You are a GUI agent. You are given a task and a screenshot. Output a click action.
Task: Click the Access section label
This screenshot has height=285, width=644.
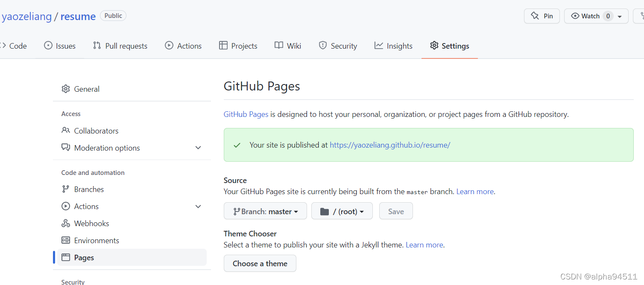[x=71, y=113]
